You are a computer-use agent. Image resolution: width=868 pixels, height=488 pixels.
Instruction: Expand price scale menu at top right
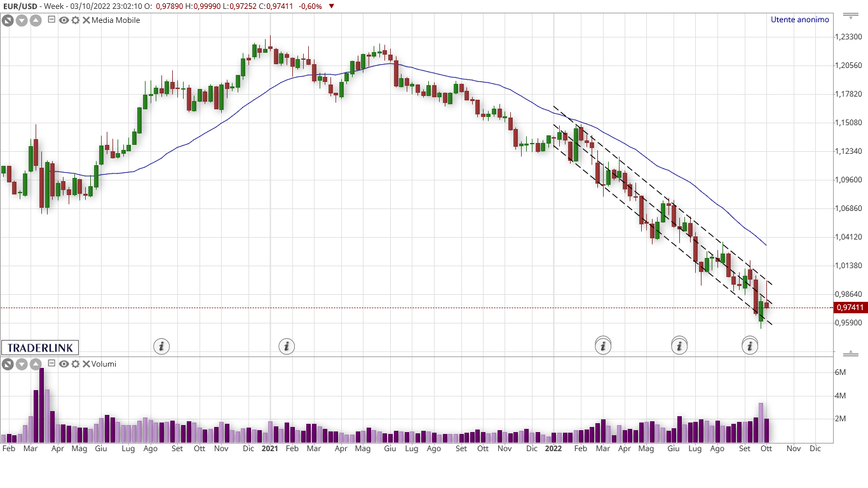coord(850,14)
